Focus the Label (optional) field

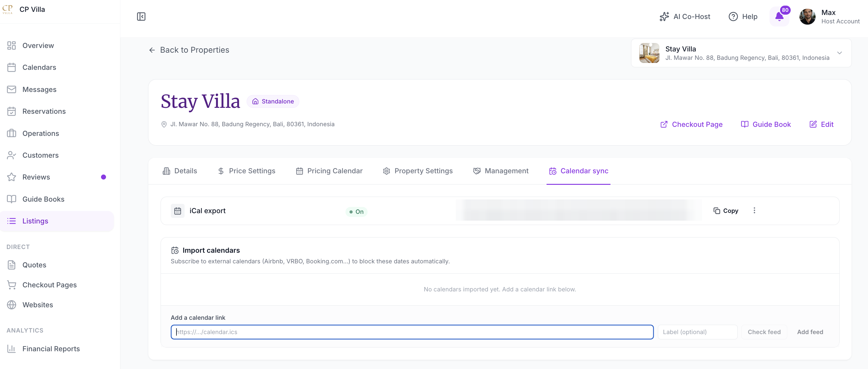697,332
